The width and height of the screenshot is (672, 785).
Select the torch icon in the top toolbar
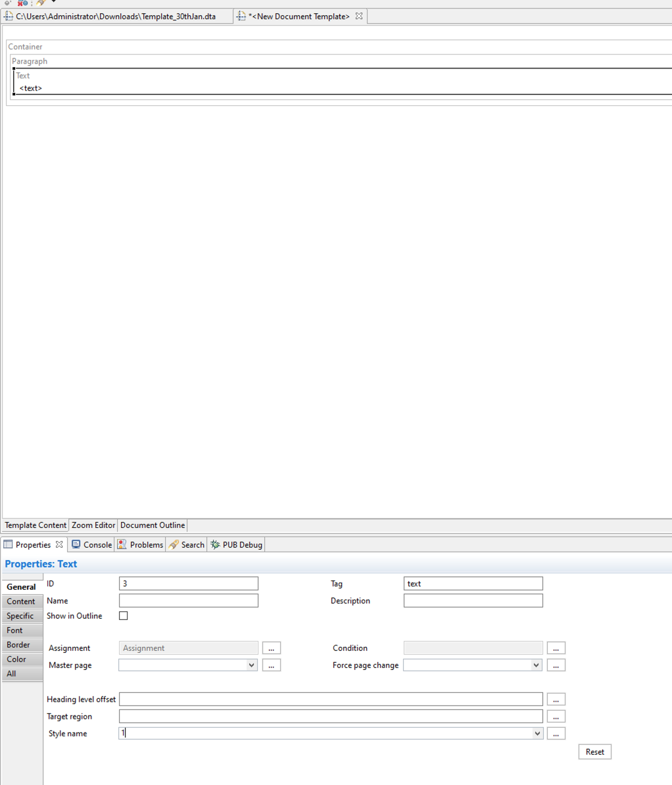(x=39, y=3)
